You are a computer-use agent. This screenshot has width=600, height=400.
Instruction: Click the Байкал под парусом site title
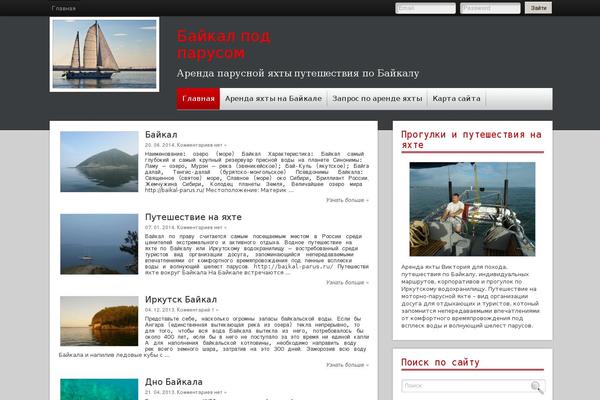pyautogui.click(x=223, y=44)
